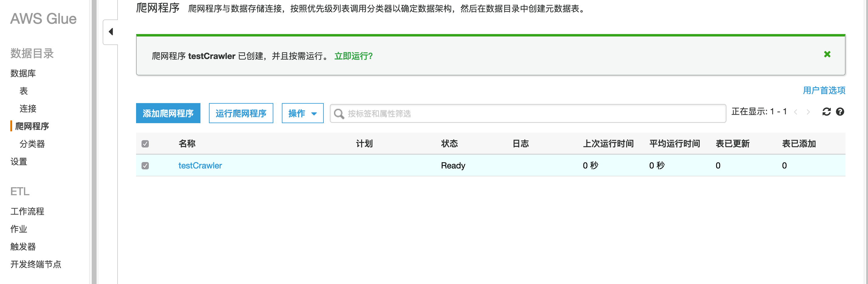Click the search magnifier icon
The height and width of the screenshot is (284, 868).
(x=339, y=114)
